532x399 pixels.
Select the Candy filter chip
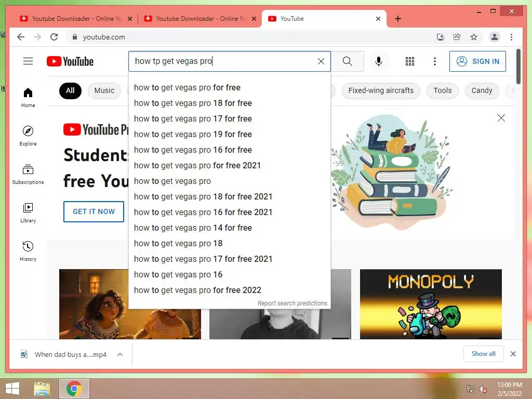pos(482,90)
